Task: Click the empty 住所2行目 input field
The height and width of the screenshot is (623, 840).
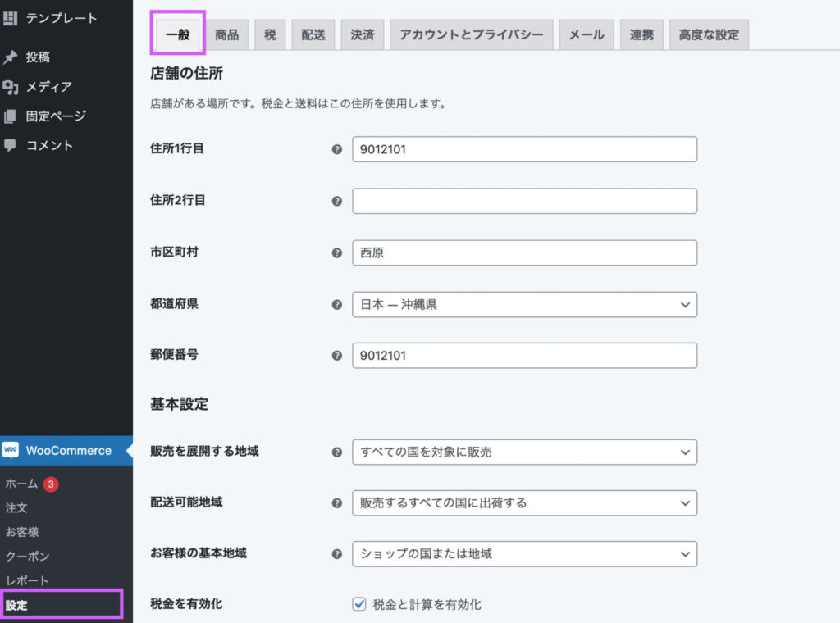Action: click(524, 201)
